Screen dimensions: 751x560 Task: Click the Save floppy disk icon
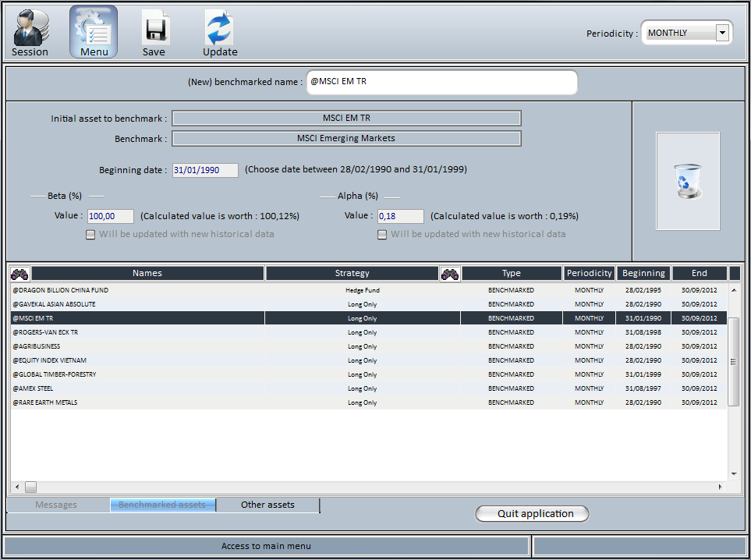[x=154, y=33]
